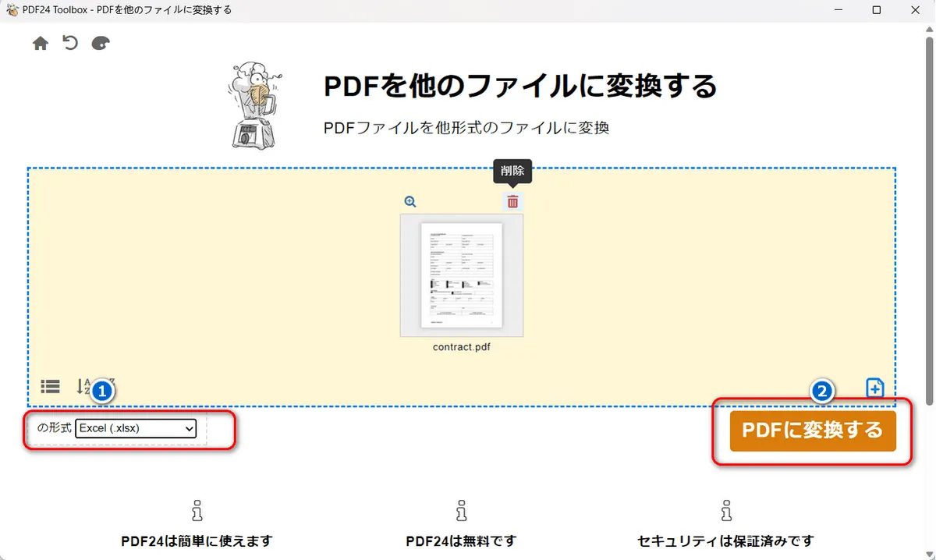
Task: Click the info icon above セキュリティは保証済みです
Action: 726,512
